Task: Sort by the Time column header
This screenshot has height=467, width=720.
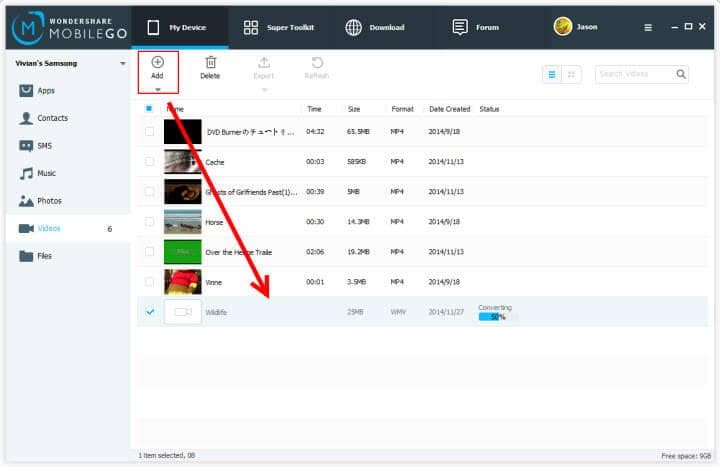Action: coord(314,109)
